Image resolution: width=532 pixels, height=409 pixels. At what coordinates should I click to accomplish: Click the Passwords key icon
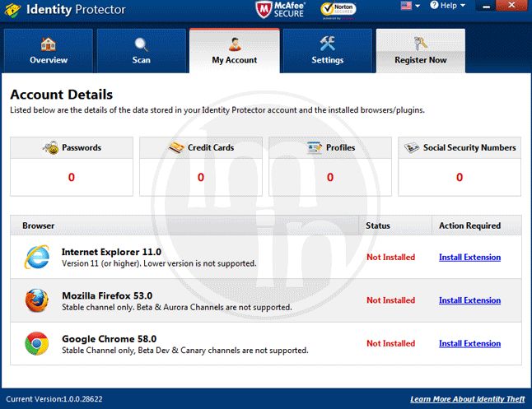point(50,148)
